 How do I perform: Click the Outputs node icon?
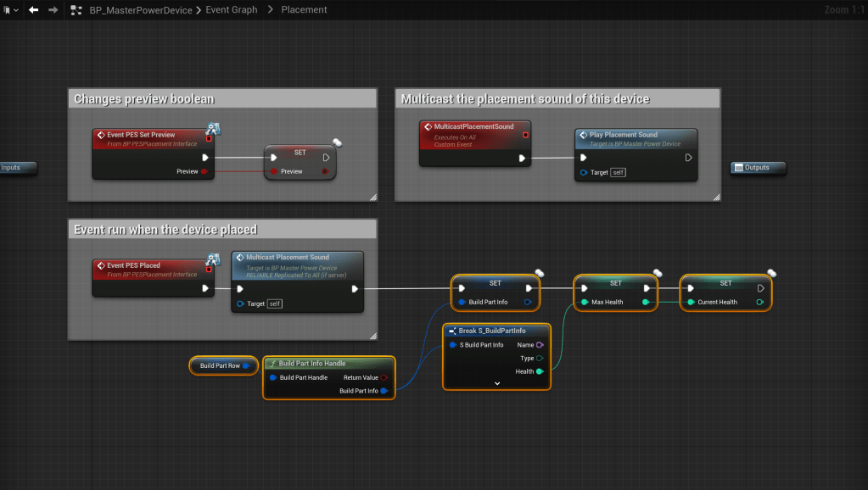click(x=738, y=168)
